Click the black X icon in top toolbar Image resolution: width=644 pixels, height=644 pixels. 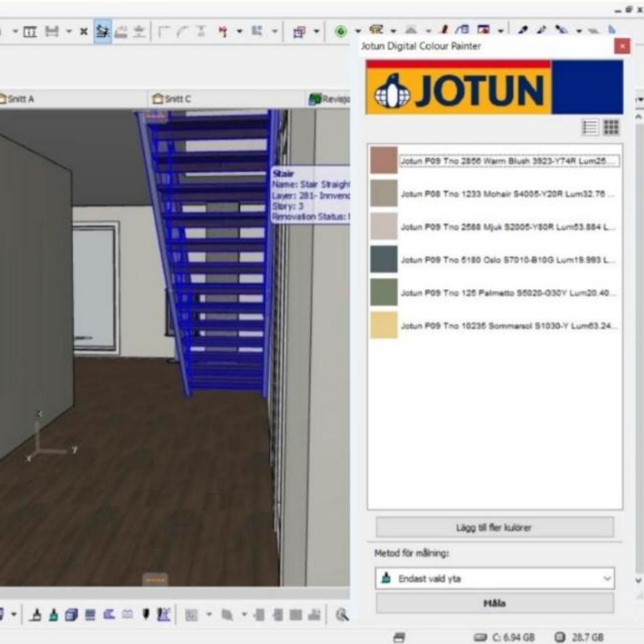pos(84,32)
